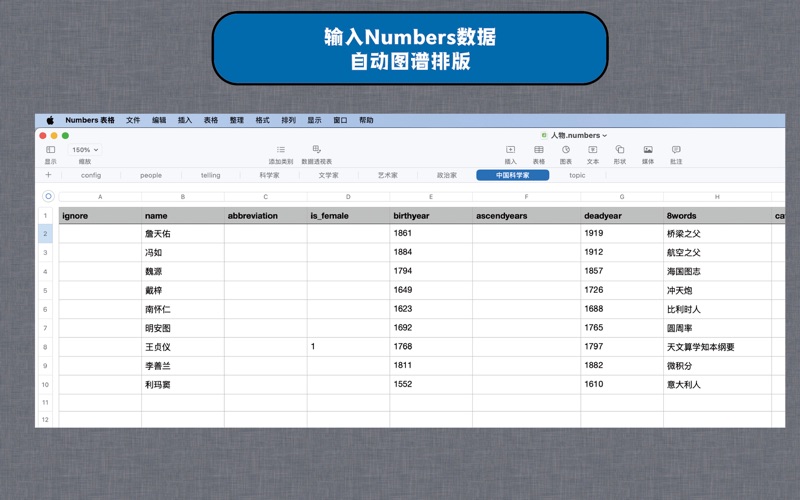Select the cell containing 魏源
The width and height of the screenshot is (800, 500).
[x=183, y=271]
